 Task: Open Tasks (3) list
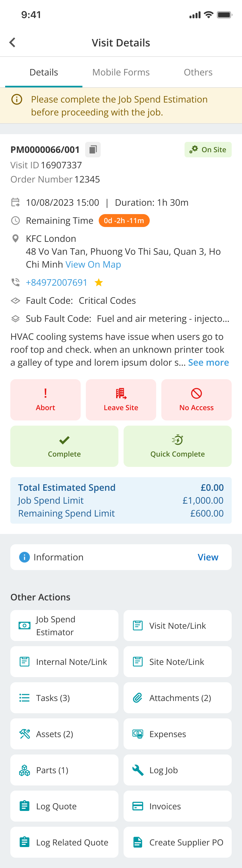[x=65, y=698]
